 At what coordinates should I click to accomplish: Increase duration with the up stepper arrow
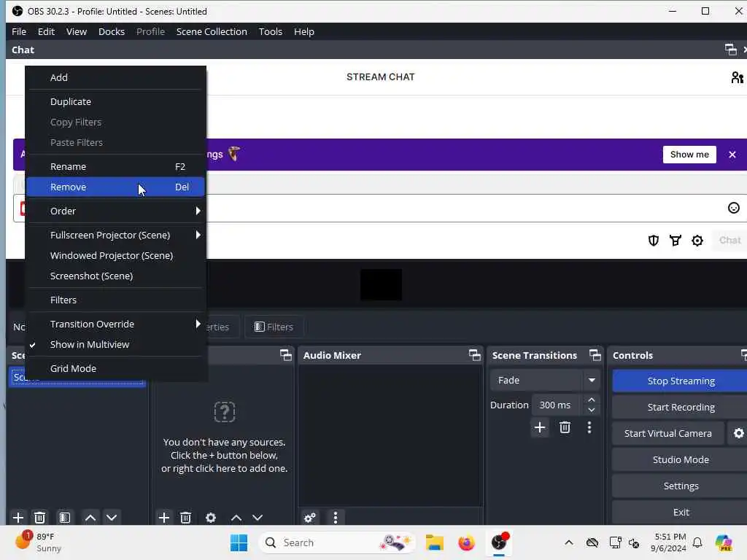(x=591, y=400)
